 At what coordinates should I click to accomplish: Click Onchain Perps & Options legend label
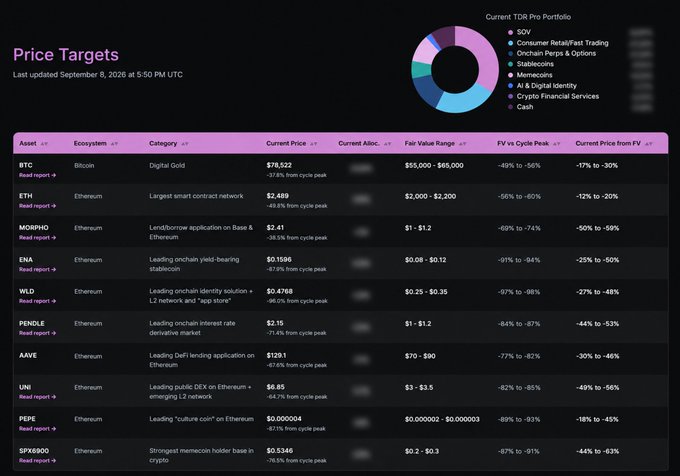pos(556,53)
